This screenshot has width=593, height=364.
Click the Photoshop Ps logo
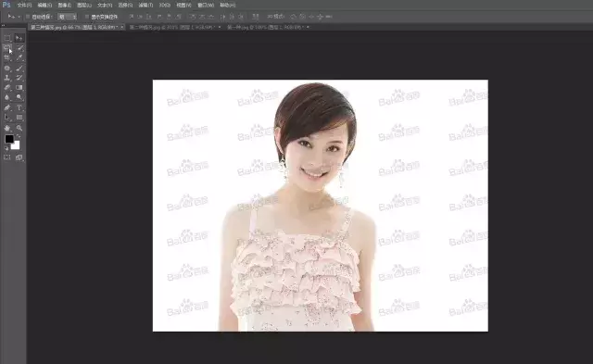pyautogui.click(x=6, y=6)
